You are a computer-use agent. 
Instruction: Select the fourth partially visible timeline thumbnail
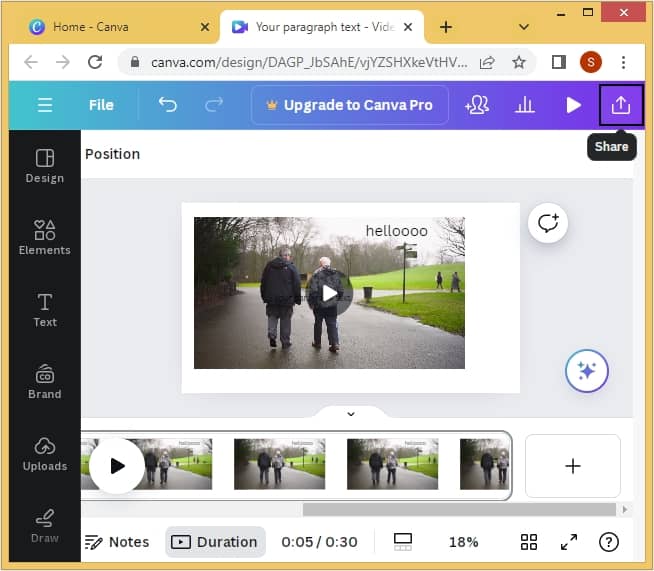point(484,464)
